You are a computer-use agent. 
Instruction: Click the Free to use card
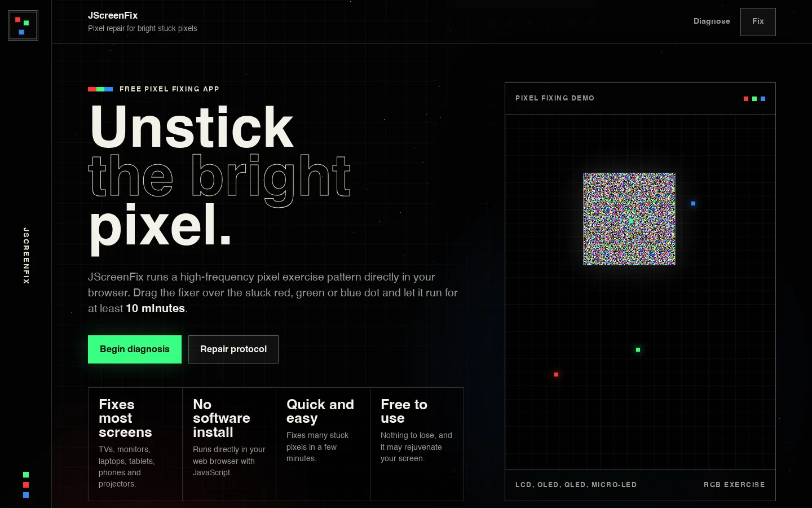417,444
